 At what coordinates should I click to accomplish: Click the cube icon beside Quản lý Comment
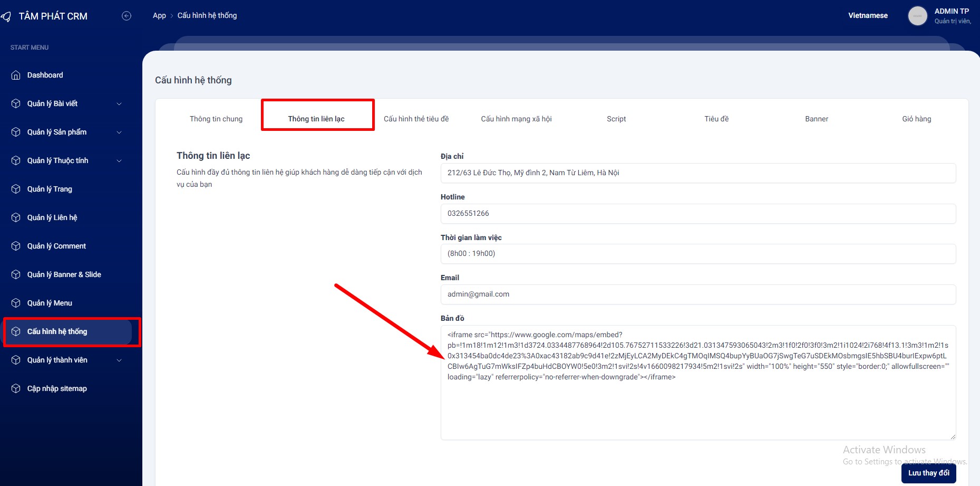tap(16, 246)
